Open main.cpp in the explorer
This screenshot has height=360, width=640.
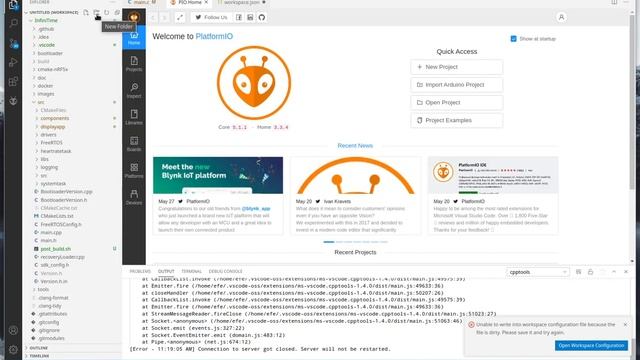[x=51, y=232]
